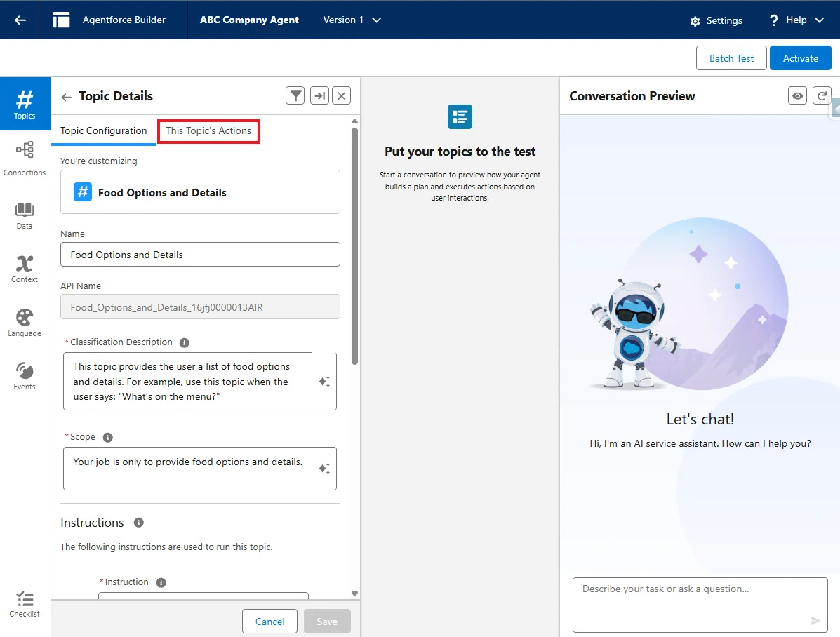The width and height of the screenshot is (840, 637).
Task: Open the Data sidebar panel
Action: (x=25, y=216)
